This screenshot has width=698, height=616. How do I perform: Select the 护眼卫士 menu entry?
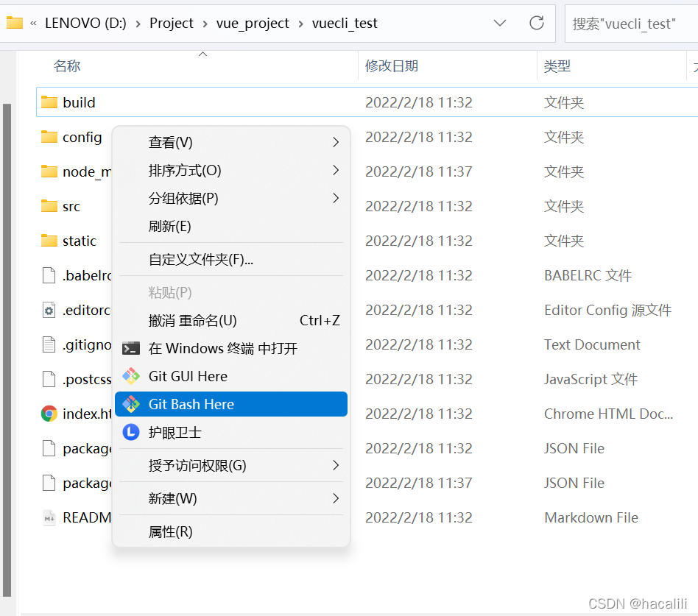point(231,432)
